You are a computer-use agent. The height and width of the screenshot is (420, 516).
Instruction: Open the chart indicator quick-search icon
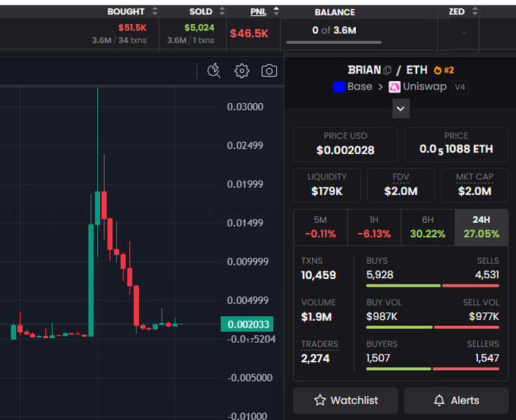214,71
